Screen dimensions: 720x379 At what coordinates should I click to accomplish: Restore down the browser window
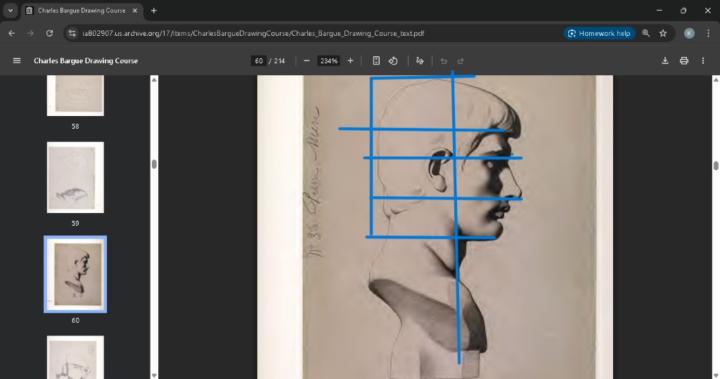pos(683,10)
